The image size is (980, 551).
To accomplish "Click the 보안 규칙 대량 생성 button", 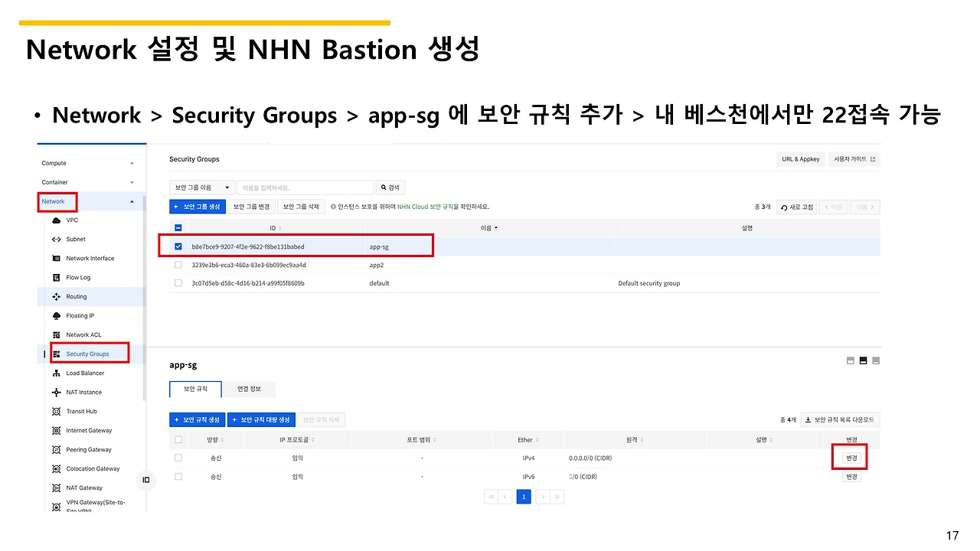I will click(x=260, y=419).
